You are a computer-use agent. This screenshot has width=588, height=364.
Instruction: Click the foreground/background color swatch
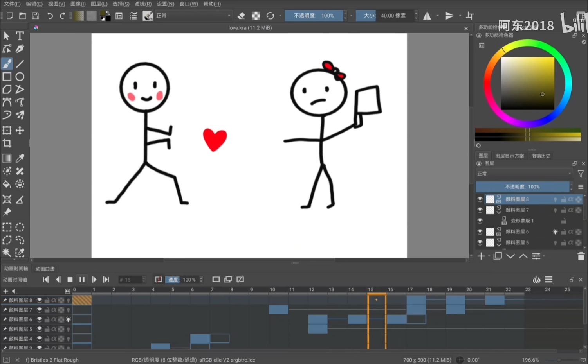click(x=105, y=16)
